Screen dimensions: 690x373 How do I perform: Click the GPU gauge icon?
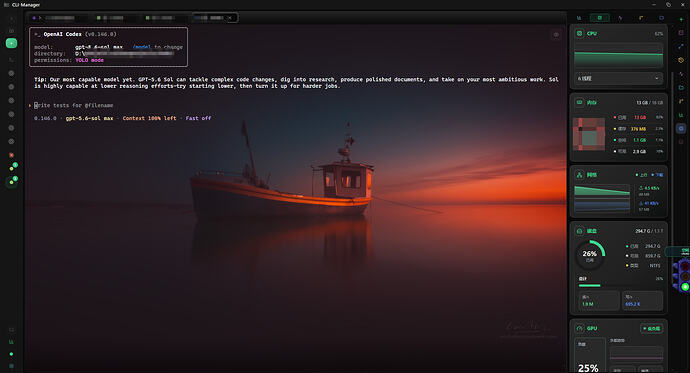click(x=580, y=328)
